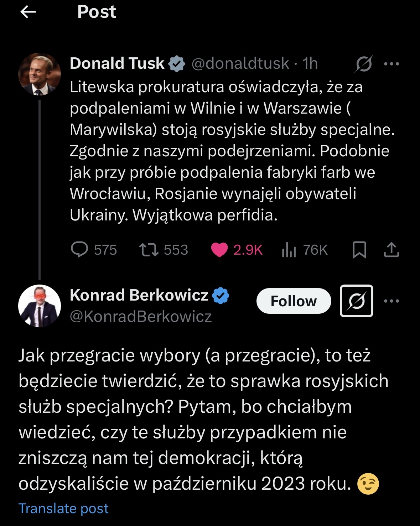The height and width of the screenshot is (526, 420).
Task: Open the Donald Tusk display name
Action: tap(117, 63)
